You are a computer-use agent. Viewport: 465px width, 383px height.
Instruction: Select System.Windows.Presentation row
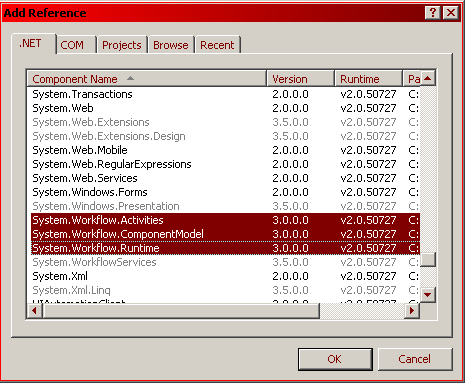pos(225,206)
